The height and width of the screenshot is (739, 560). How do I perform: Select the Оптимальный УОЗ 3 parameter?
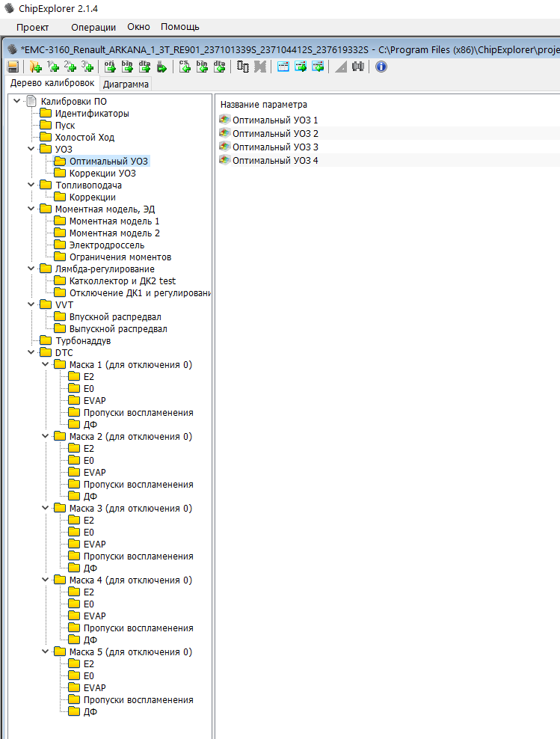tap(275, 147)
